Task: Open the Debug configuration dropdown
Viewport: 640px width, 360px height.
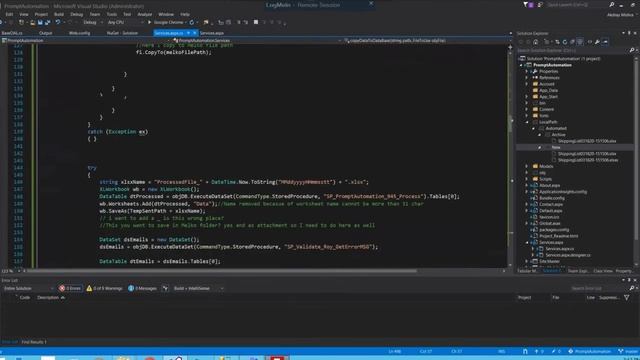Action: tap(92, 22)
